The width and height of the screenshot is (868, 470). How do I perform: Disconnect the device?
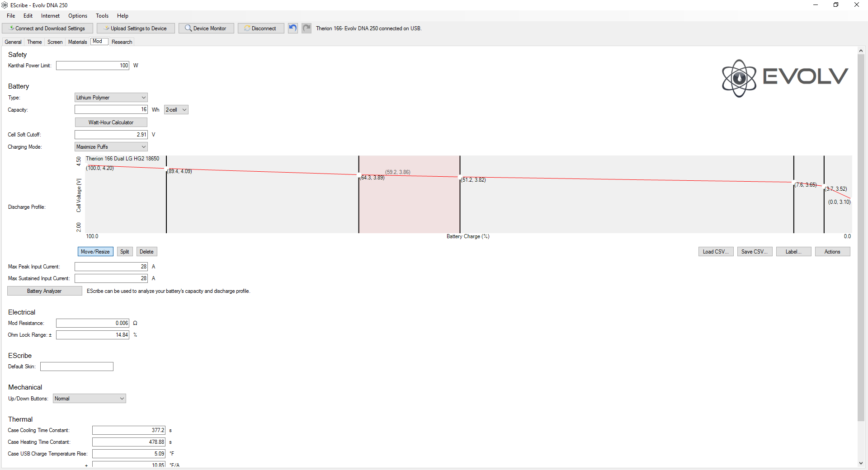tap(261, 28)
